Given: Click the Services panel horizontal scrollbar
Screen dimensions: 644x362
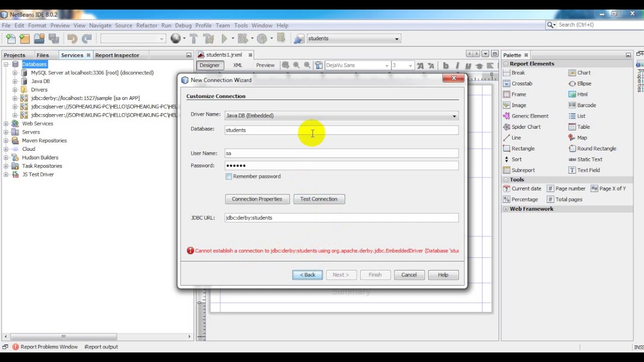Looking at the screenshot, I should (x=63, y=336).
